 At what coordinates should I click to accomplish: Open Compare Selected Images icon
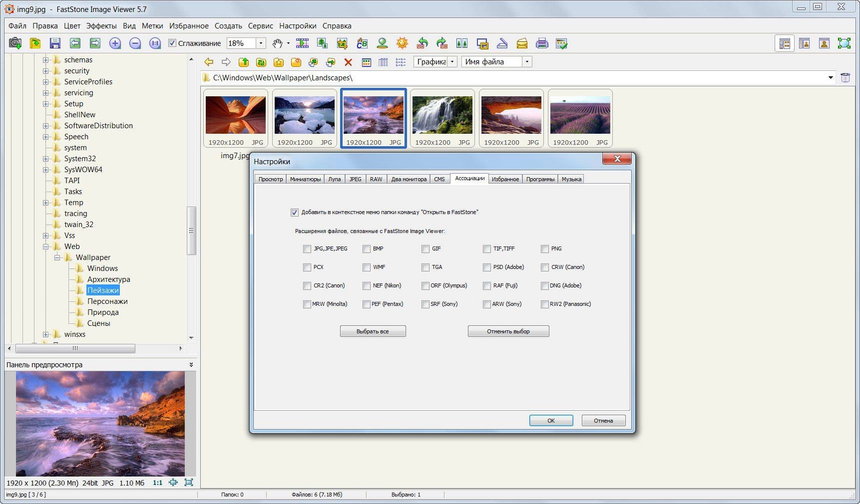[x=462, y=43]
